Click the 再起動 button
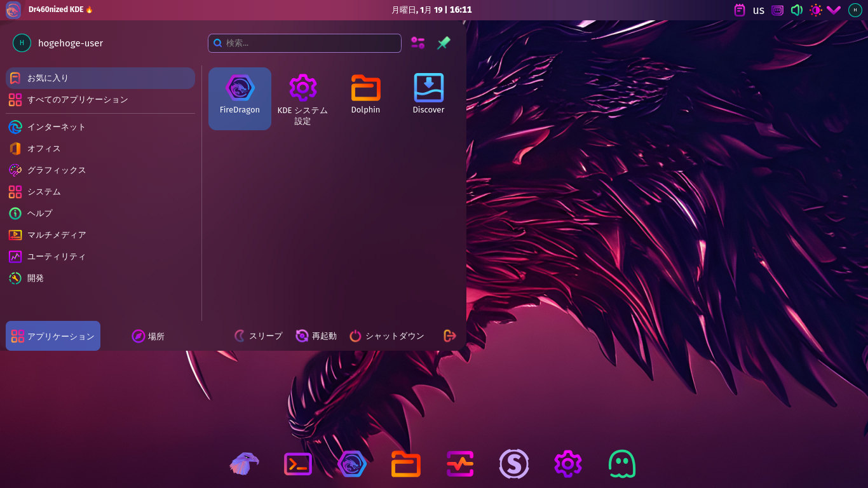This screenshot has height=488, width=868. [x=316, y=335]
